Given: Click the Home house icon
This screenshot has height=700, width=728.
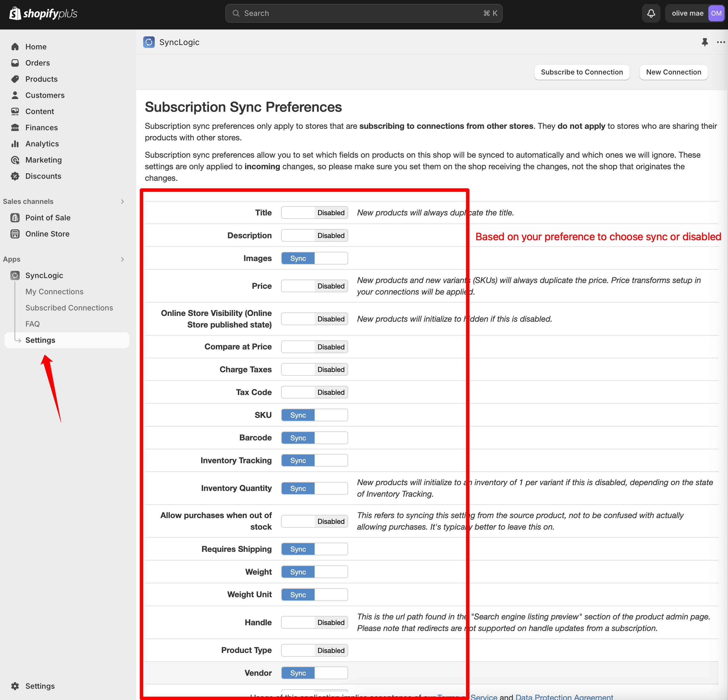Looking at the screenshot, I should pyautogui.click(x=15, y=47).
